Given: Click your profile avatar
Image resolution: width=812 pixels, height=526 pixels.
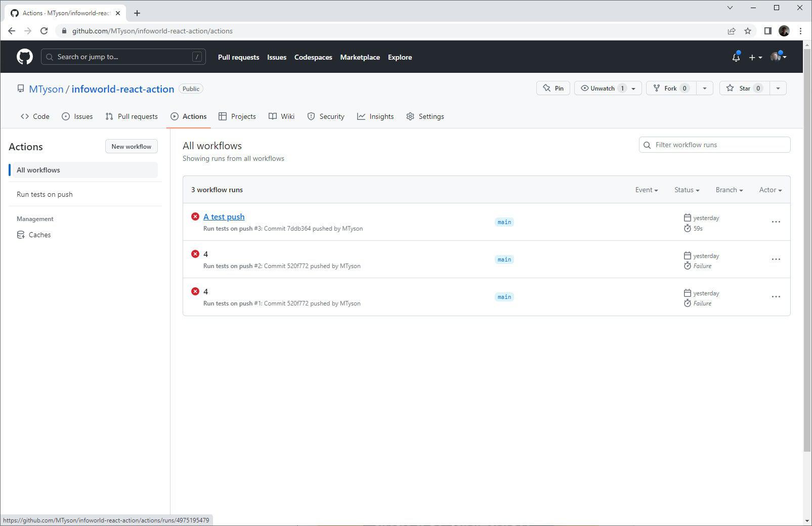Looking at the screenshot, I should (775, 56).
